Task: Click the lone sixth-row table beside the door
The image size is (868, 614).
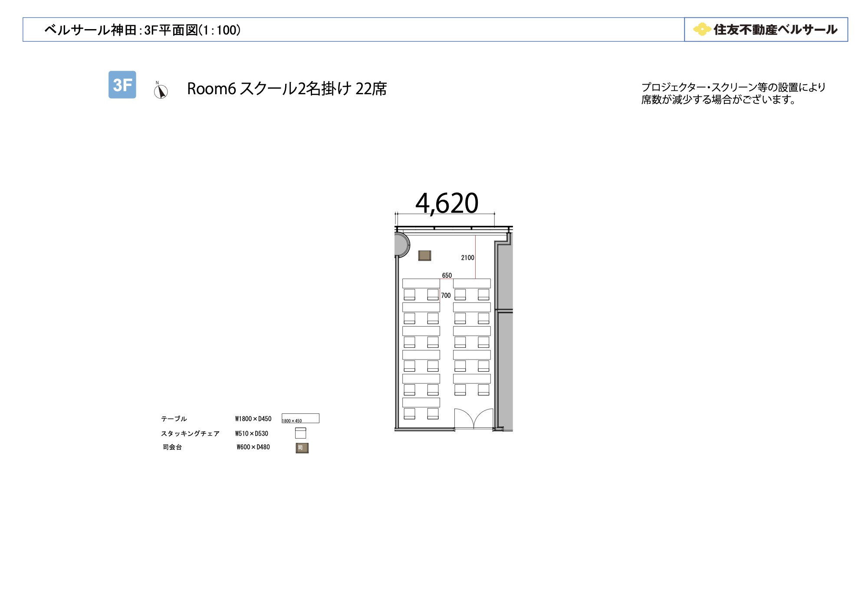Action: pyautogui.click(x=421, y=403)
